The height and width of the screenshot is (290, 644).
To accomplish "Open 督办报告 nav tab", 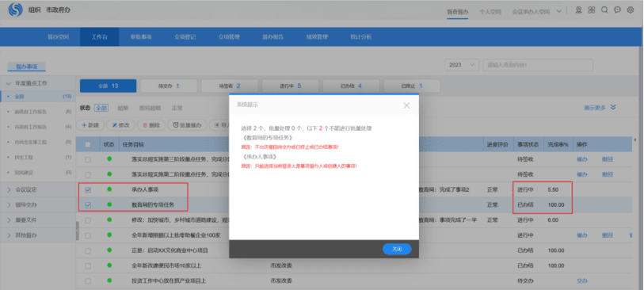I will pyautogui.click(x=273, y=37).
